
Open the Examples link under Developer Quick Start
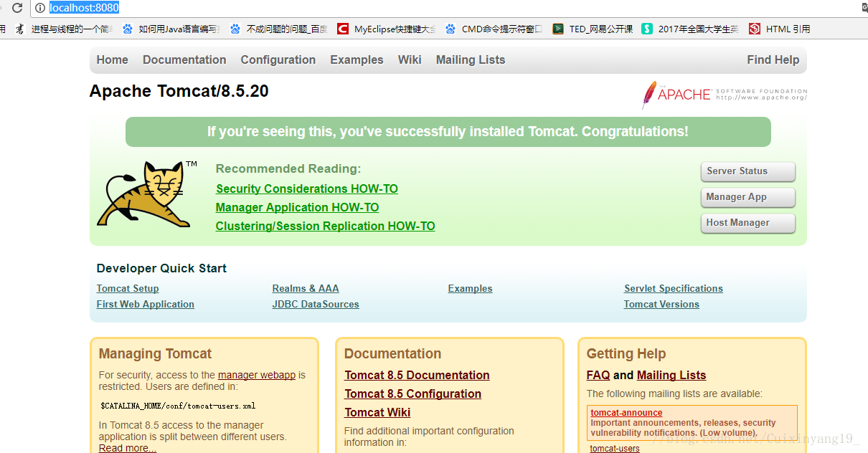pyautogui.click(x=471, y=289)
